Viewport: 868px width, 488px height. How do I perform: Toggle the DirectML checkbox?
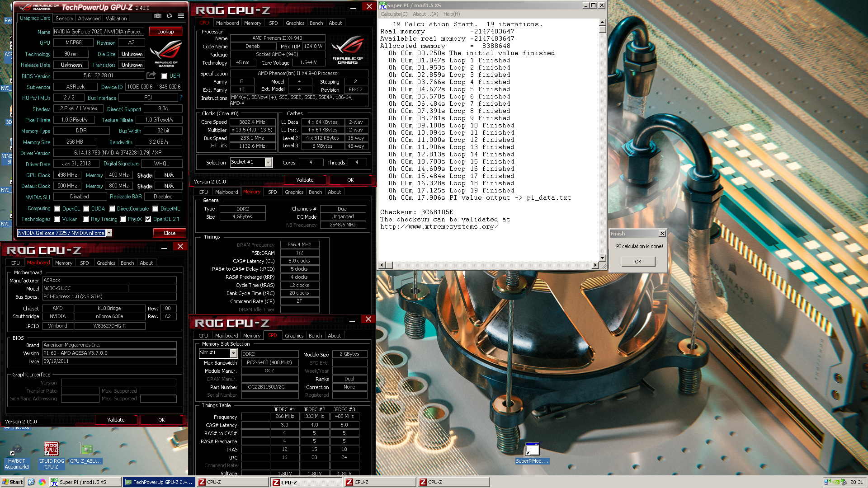(x=156, y=209)
